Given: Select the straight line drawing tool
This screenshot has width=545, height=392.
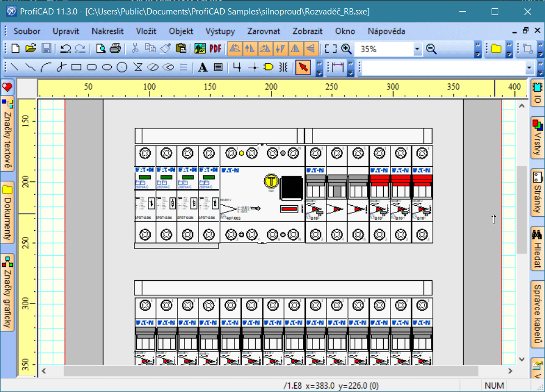Looking at the screenshot, I should pos(14,67).
